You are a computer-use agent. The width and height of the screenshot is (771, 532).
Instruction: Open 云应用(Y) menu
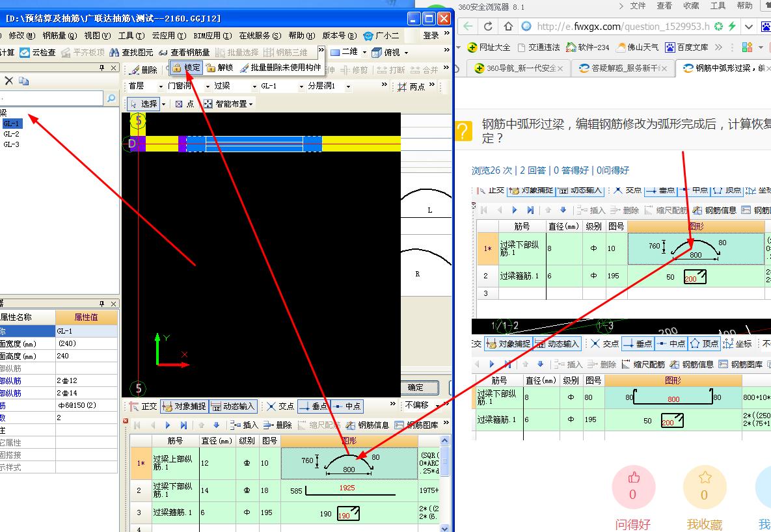click(x=169, y=35)
